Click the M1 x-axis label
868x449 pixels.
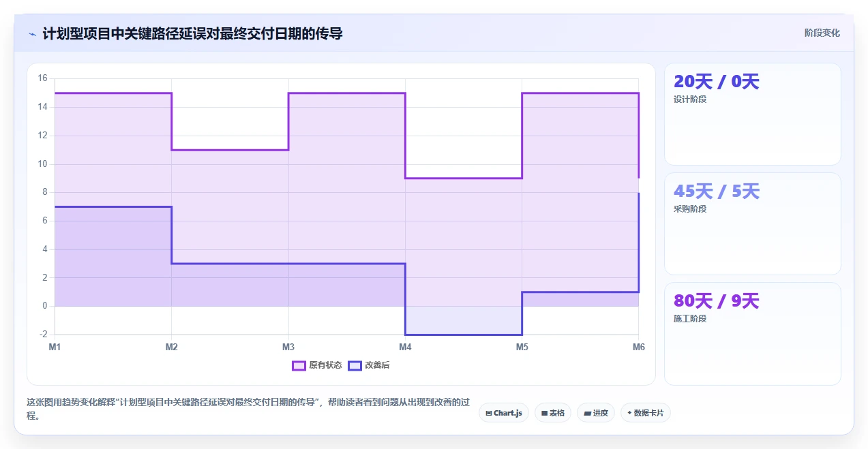pyautogui.click(x=55, y=347)
